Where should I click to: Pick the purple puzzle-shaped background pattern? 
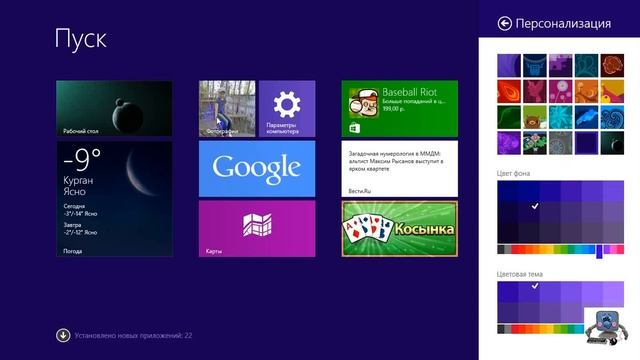click(x=560, y=65)
